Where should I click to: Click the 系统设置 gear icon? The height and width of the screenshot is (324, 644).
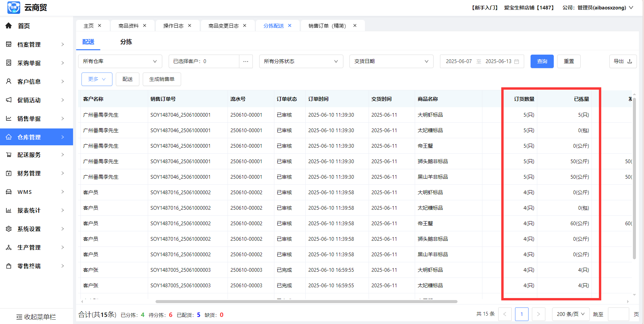coord(9,229)
